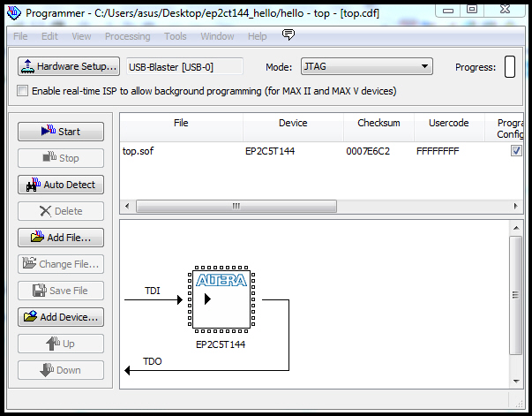Image resolution: width=532 pixels, height=416 pixels.
Task: Enable real-time ISP checkbox
Action: pyautogui.click(x=22, y=91)
